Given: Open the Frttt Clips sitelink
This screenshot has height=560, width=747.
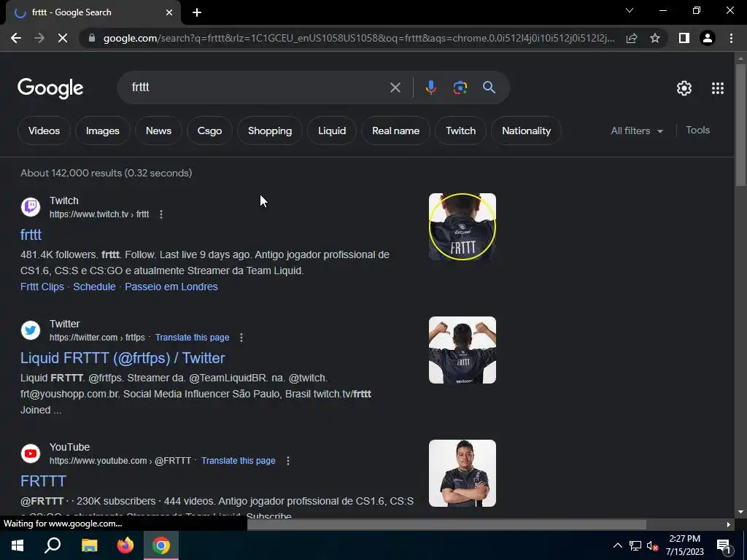Looking at the screenshot, I should [42, 287].
